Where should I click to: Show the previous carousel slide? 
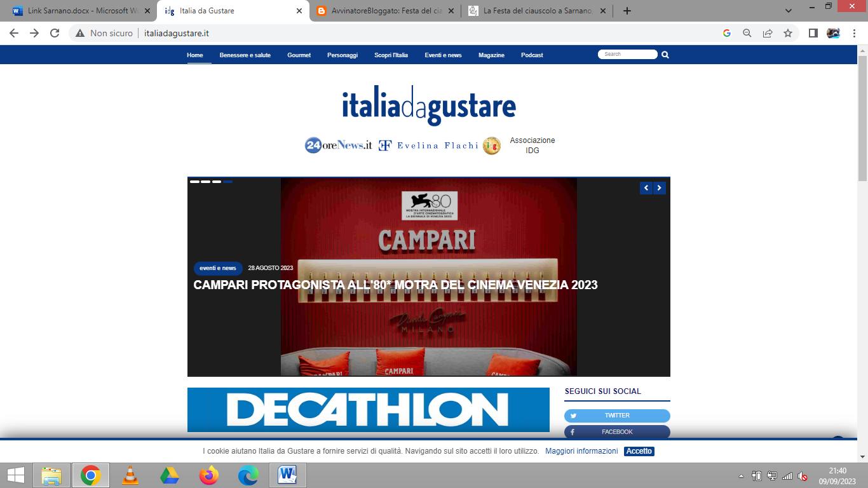click(646, 187)
